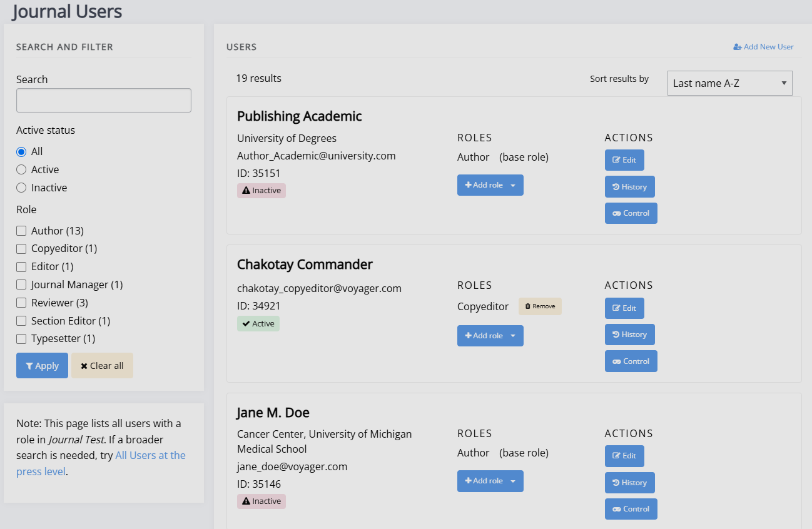Check the Editor (1) role filter
Image resolution: width=812 pixels, height=529 pixels.
[21, 266]
